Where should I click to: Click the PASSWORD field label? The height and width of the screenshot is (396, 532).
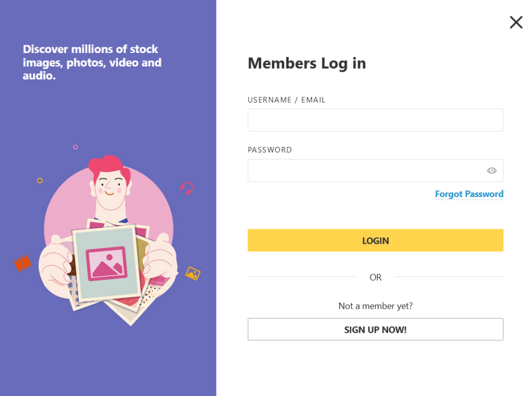270,150
